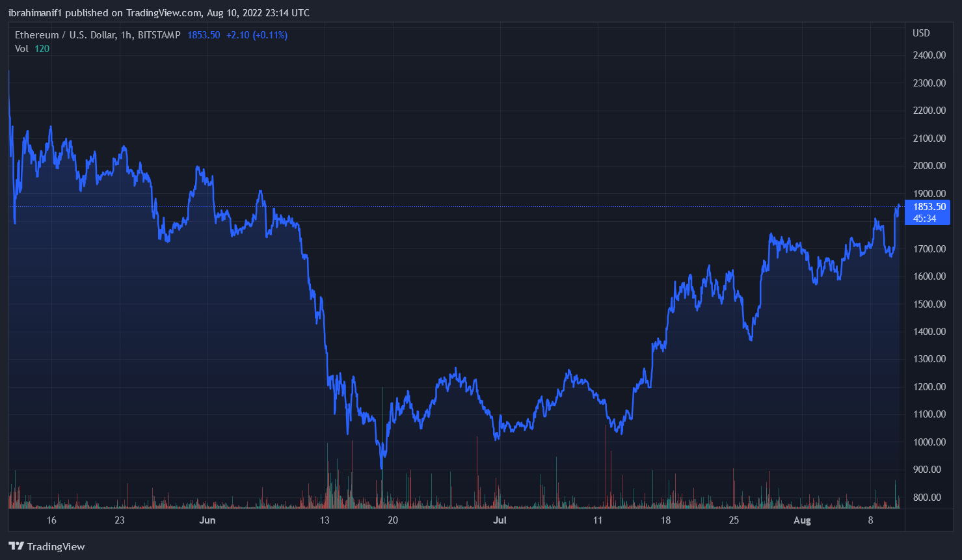962x560 pixels.
Task: Click the +2.10 (+0.11%) change value
Action: pyautogui.click(x=257, y=35)
